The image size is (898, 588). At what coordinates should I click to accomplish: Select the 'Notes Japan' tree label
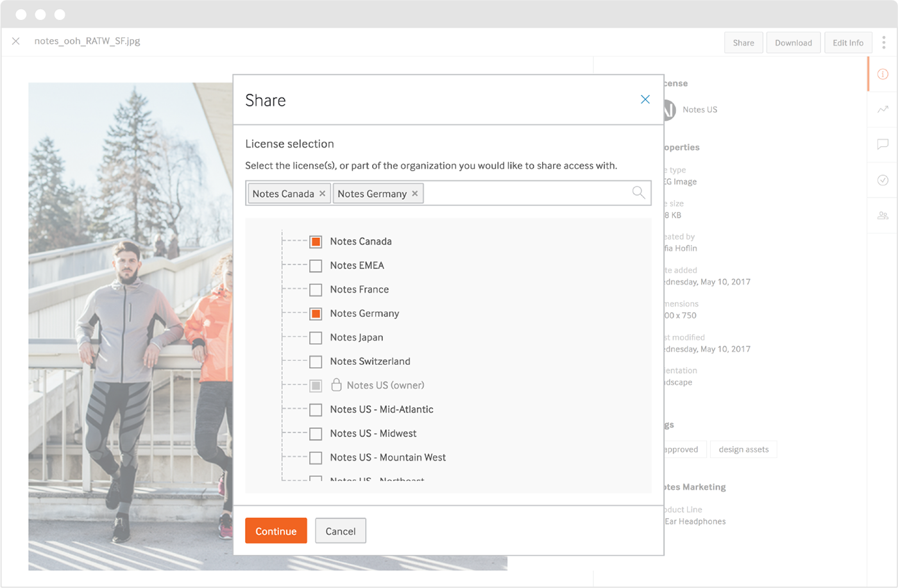pos(357,337)
